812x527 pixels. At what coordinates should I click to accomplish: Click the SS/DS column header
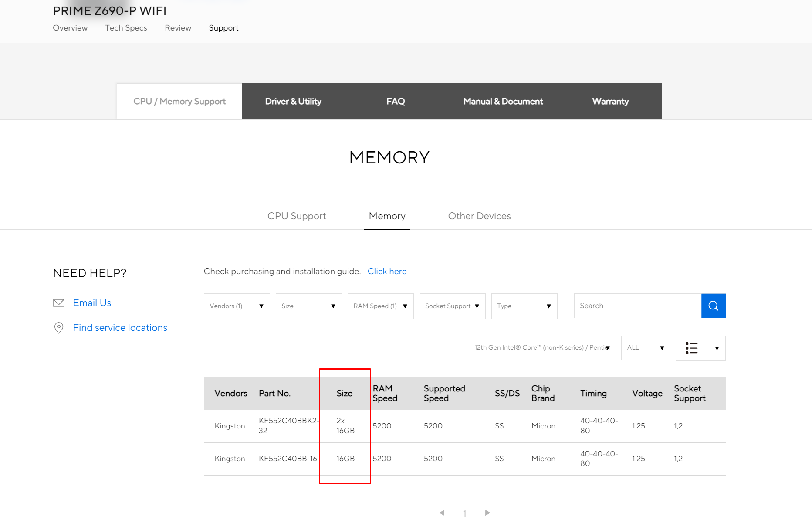507,394
